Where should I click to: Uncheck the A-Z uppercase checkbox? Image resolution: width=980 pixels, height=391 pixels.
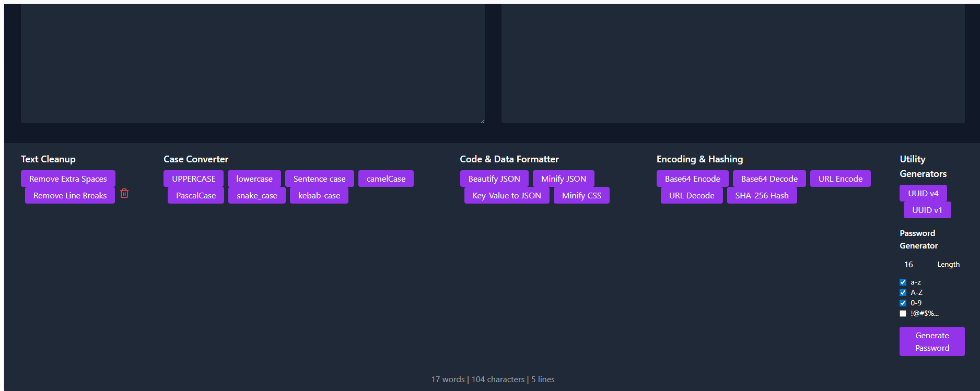tap(903, 292)
